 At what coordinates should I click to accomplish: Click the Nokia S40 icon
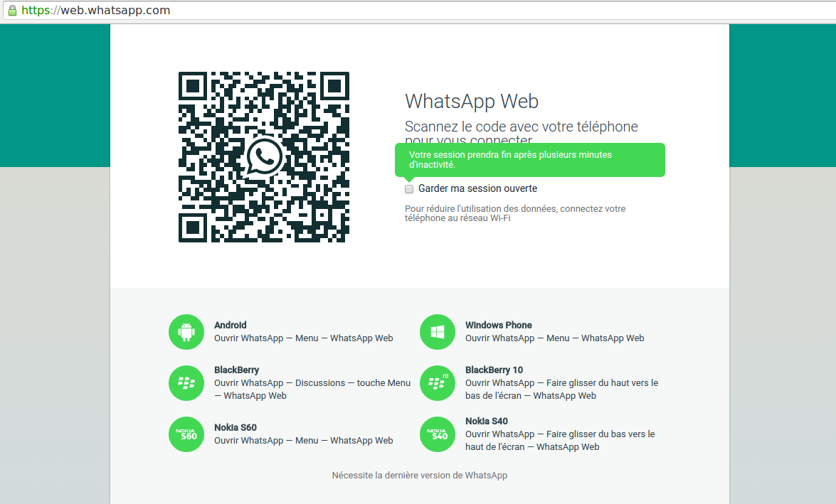[x=437, y=434]
